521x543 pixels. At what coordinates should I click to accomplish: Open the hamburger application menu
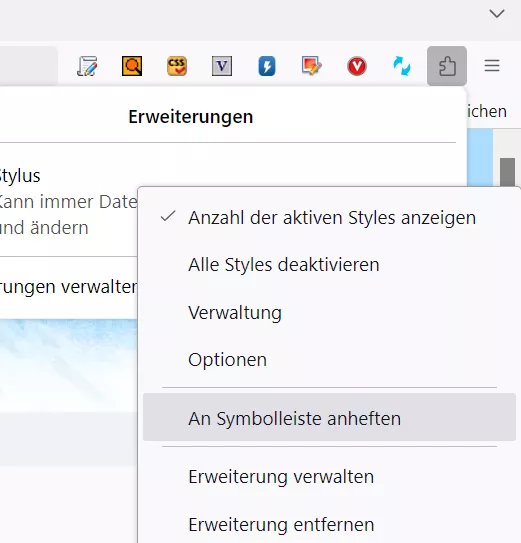[492, 65]
